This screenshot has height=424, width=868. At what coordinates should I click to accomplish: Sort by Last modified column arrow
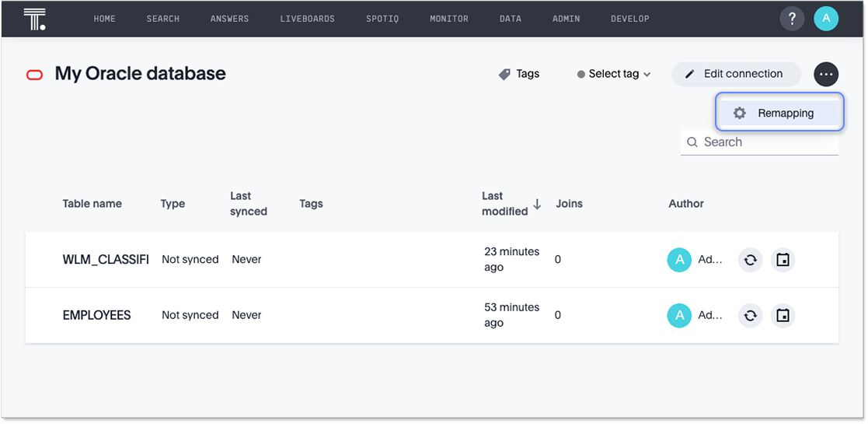click(537, 205)
